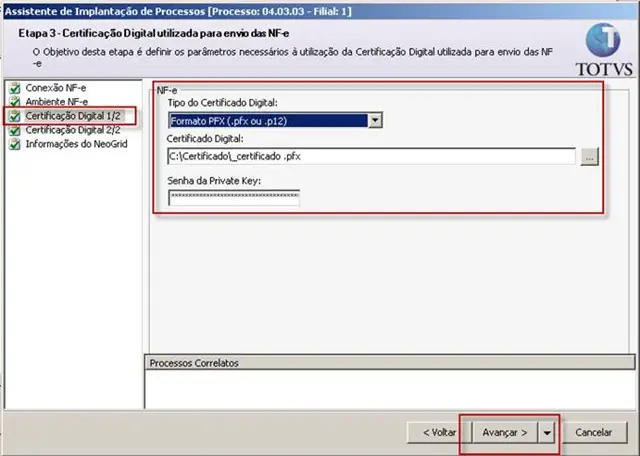Image resolution: width=640 pixels, height=456 pixels.
Task: Open the Tipo do Certificado dropdown arrow
Action: point(375,121)
